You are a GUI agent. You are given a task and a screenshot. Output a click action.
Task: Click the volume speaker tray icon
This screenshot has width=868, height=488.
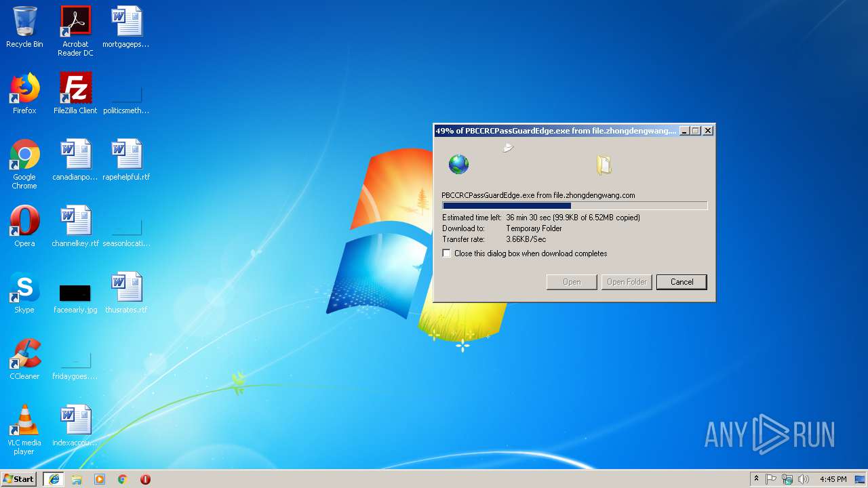tap(804, 479)
